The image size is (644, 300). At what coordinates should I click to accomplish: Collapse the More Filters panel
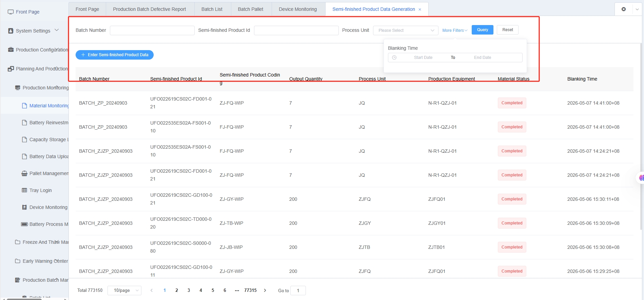point(455,30)
